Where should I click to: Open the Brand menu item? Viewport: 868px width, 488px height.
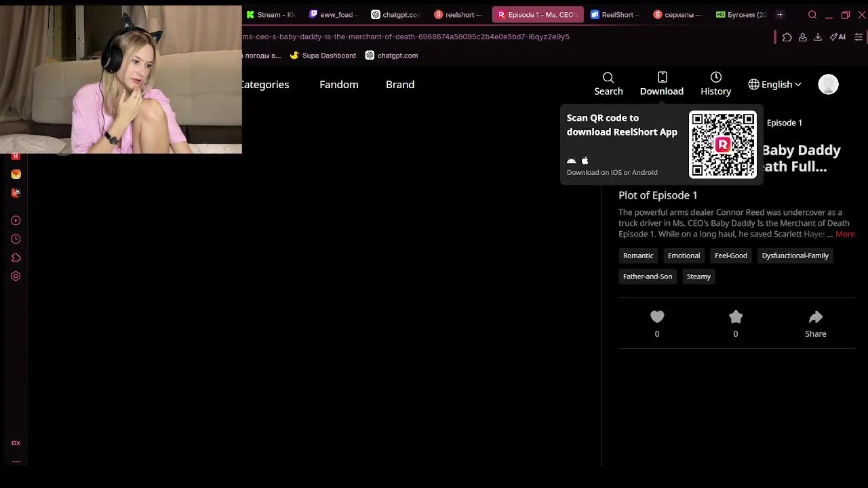coord(400,85)
